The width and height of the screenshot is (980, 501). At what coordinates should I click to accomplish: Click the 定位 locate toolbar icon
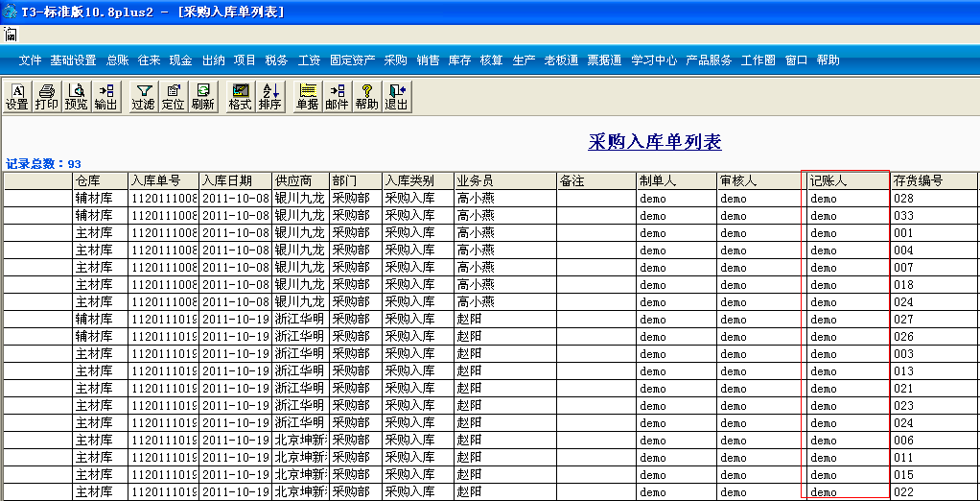[x=174, y=97]
